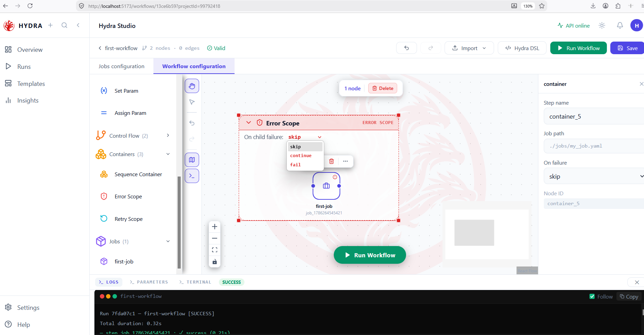The height and width of the screenshot is (335, 644).
Task: Click undo arrow in the canvas vertical toolbar
Action: point(192,123)
